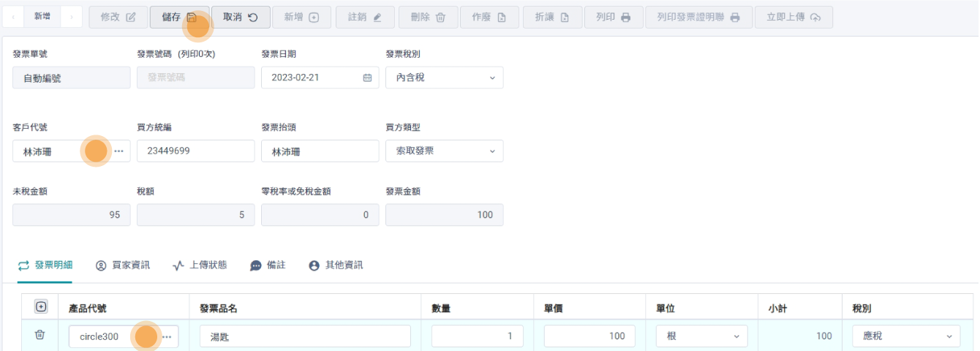
Task: Click the 新增 label between navigation arrows
Action: coord(42,17)
